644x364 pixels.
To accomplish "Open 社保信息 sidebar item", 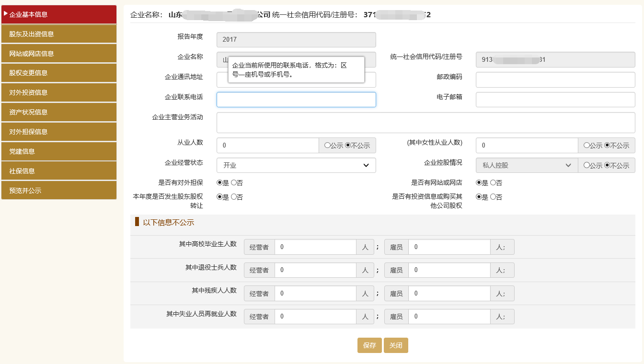I will [x=59, y=171].
